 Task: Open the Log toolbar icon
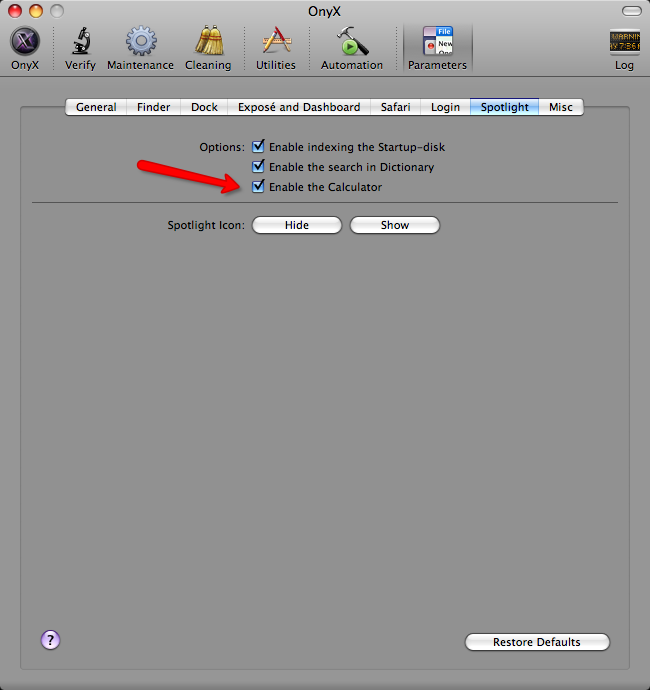(x=624, y=42)
